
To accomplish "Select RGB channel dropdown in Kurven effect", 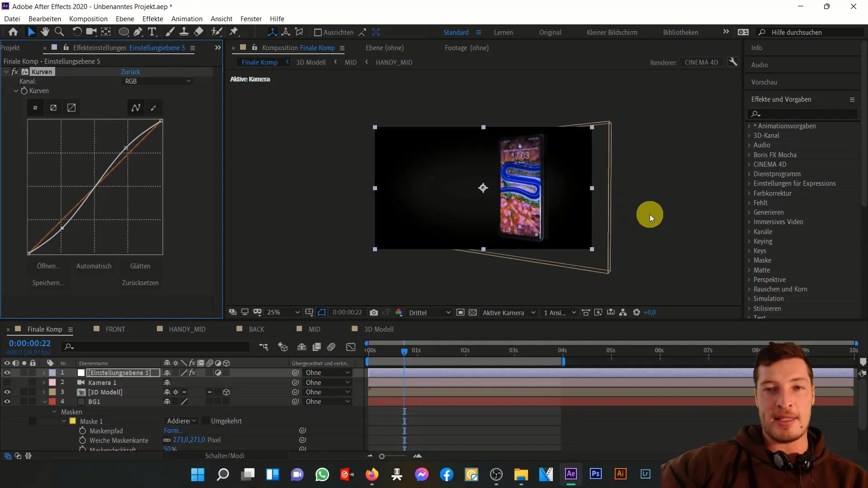I will click(x=157, y=81).
